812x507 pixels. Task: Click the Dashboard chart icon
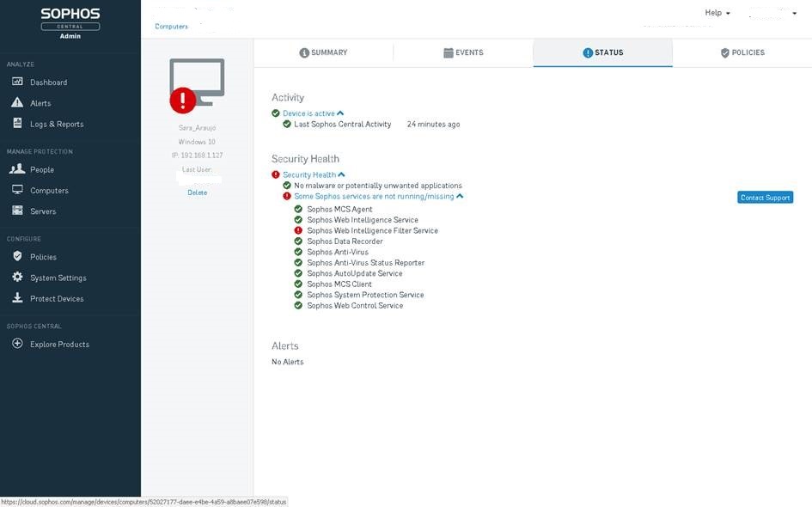[17, 82]
